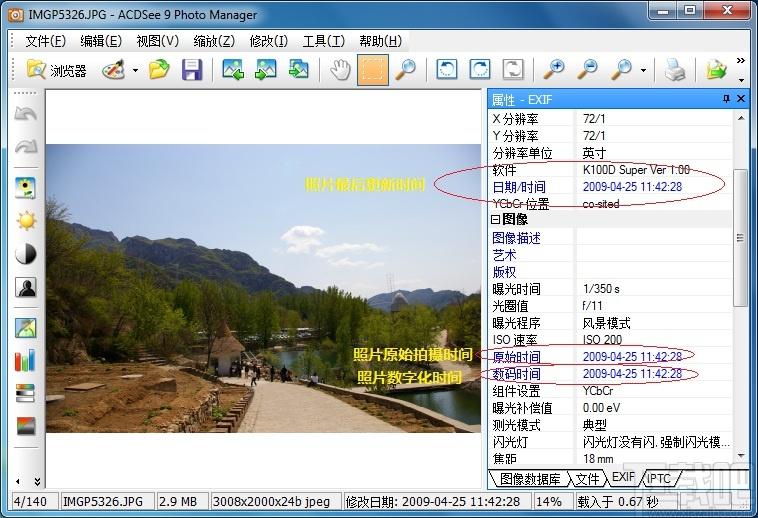Open the sunflower auto-exposure tool
Image resolution: width=758 pixels, height=518 pixels.
tap(26, 188)
